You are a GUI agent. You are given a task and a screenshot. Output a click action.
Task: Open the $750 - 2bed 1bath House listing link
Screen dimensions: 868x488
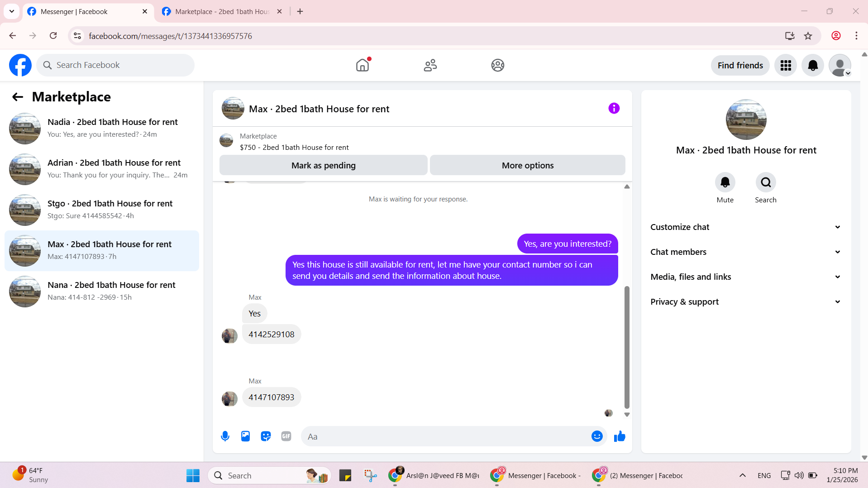[294, 148]
